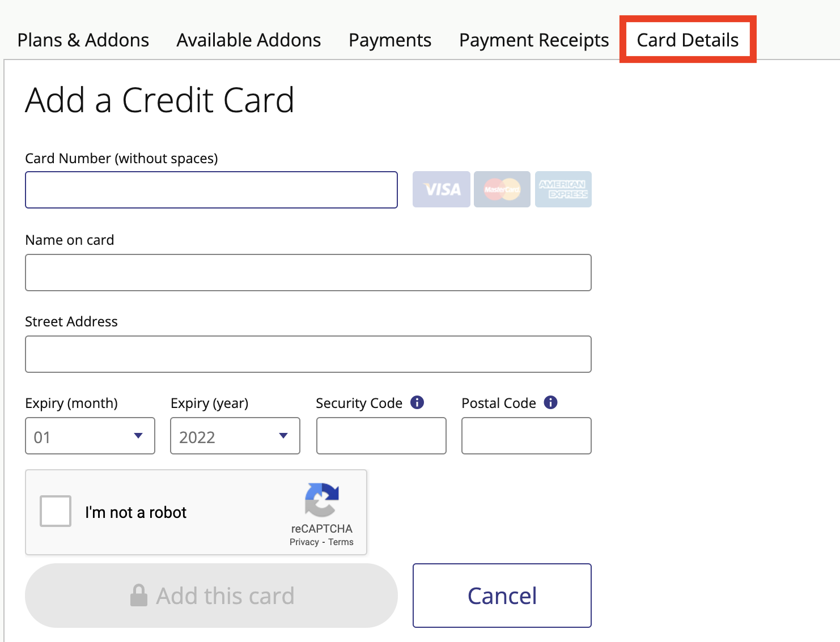Image resolution: width=840 pixels, height=642 pixels.
Task: Focus the Card Number input field
Action: [x=211, y=190]
